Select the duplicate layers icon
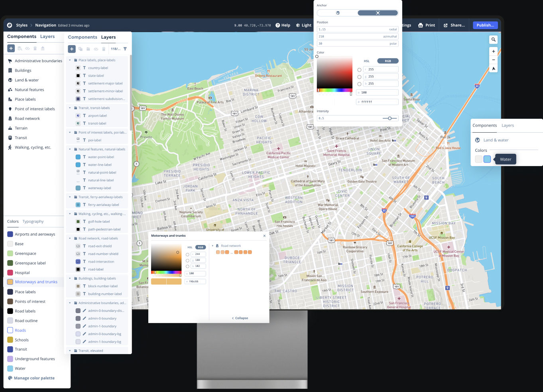Screen dimensions: 543x392 pyautogui.click(x=81, y=49)
